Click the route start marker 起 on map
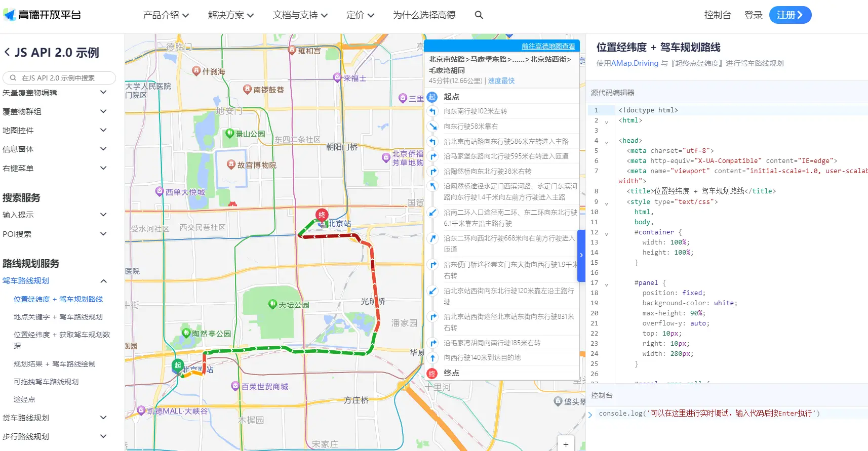Viewport: 868px width, 451px height. 177,366
